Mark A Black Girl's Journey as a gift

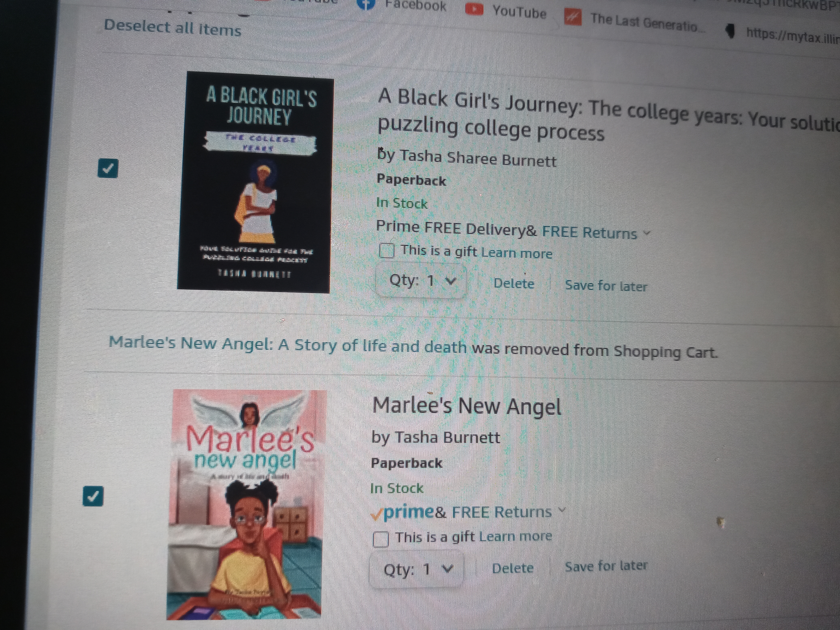(x=387, y=250)
